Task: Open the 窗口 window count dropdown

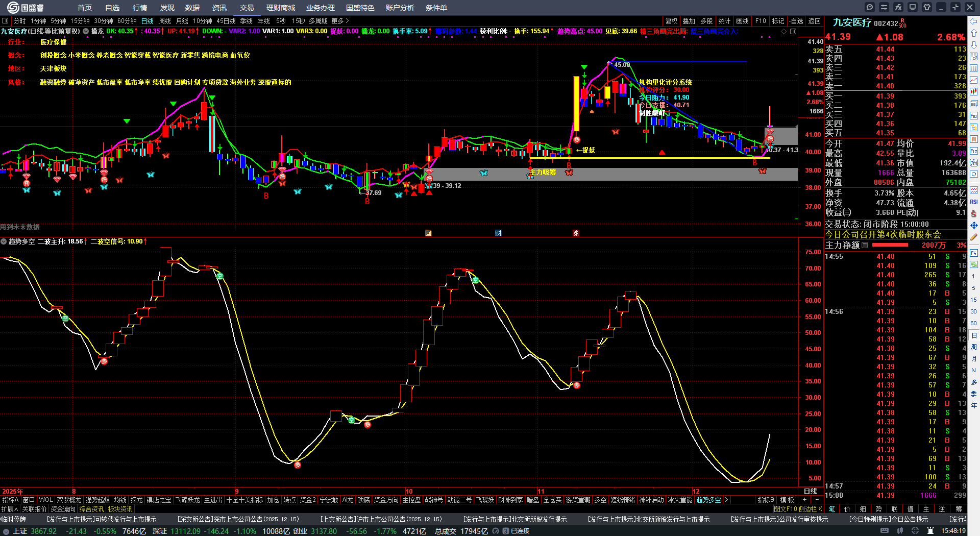Action: point(29,500)
